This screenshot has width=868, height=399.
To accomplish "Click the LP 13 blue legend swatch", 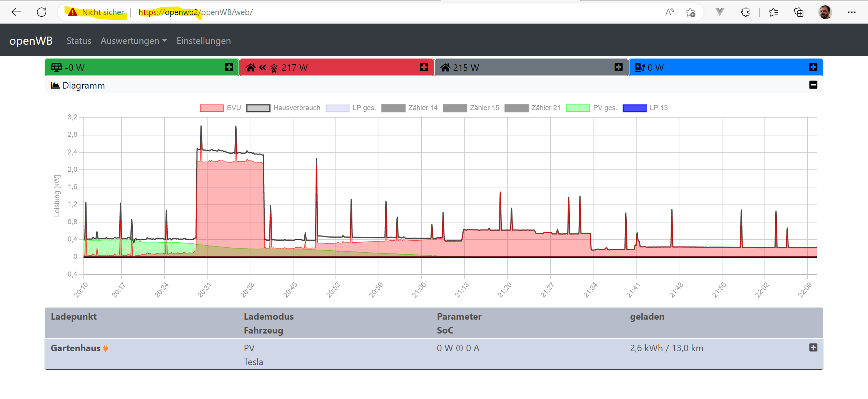I will (x=634, y=108).
